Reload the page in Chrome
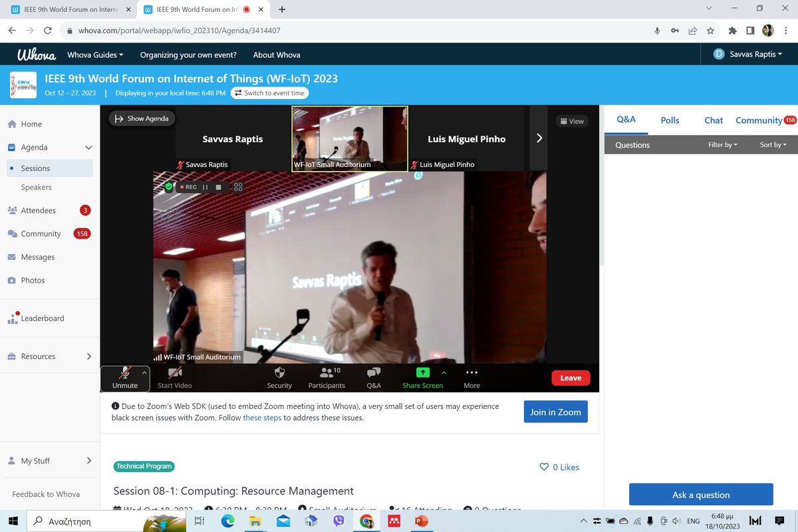Viewport: 798px width, 532px height. coord(48,31)
